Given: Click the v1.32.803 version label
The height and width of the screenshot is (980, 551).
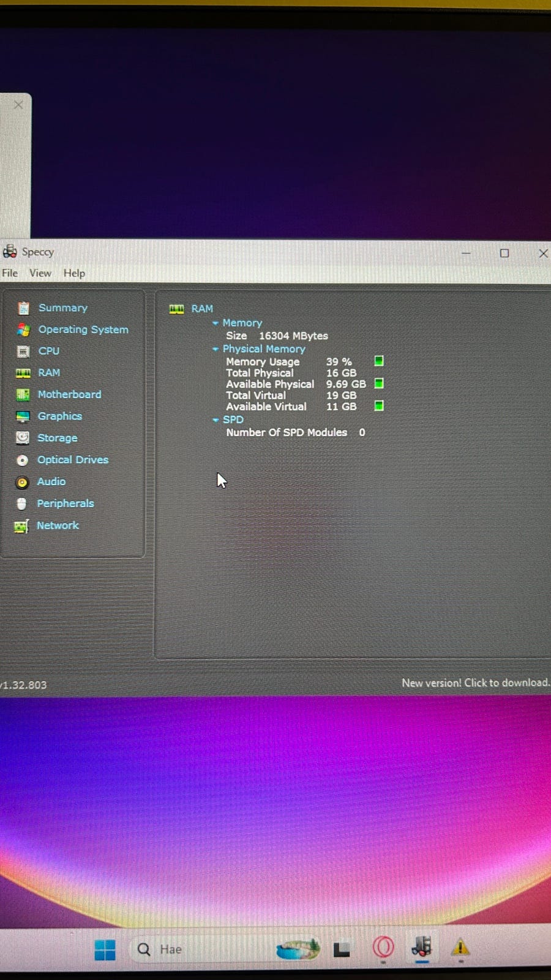Looking at the screenshot, I should click(23, 685).
